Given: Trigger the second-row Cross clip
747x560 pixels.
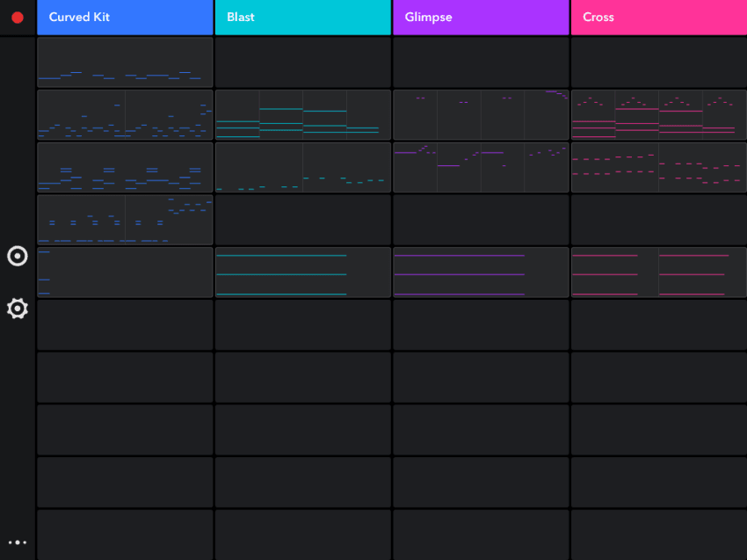Looking at the screenshot, I should 658,114.
